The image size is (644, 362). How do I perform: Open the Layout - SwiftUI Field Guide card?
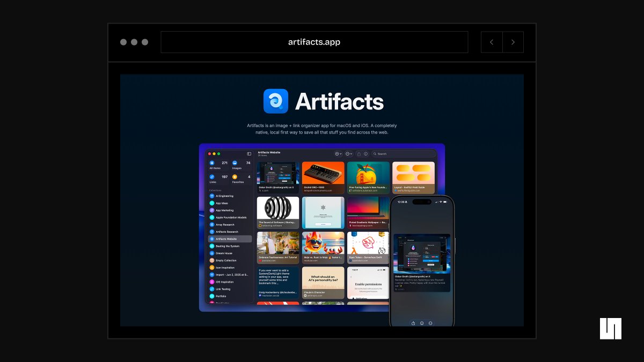tap(413, 178)
